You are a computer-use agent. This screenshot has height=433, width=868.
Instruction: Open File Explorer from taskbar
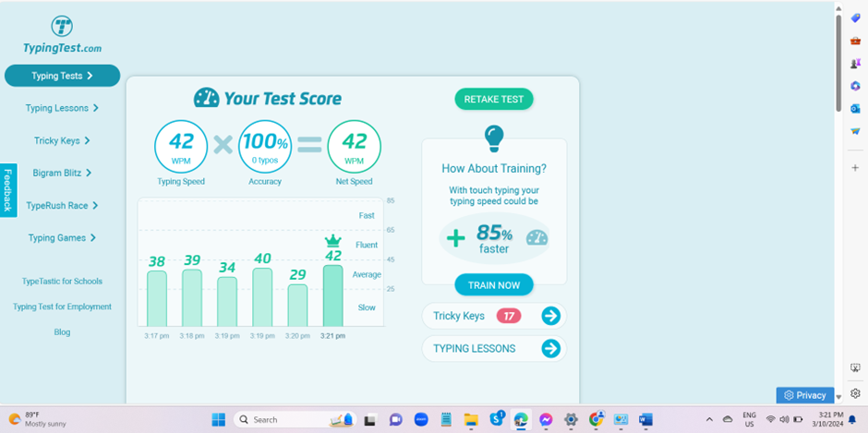[471, 420]
